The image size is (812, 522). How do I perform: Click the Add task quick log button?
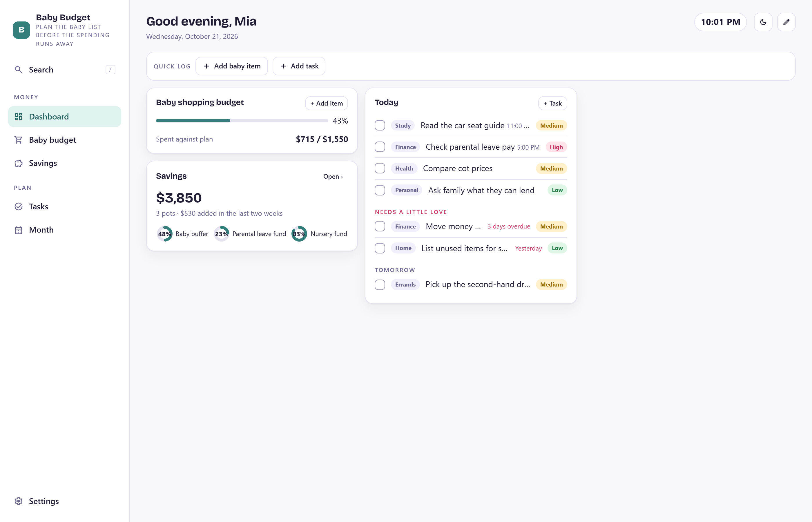point(299,66)
